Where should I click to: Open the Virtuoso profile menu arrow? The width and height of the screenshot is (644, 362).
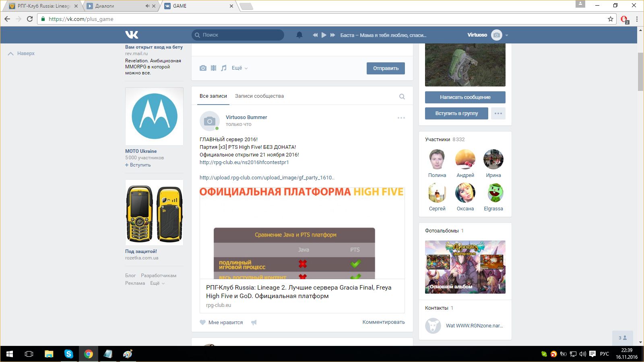click(507, 35)
